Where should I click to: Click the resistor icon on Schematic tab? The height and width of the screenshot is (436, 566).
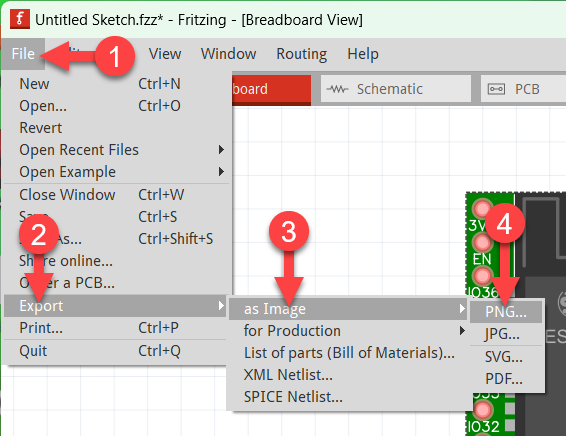click(337, 89)
